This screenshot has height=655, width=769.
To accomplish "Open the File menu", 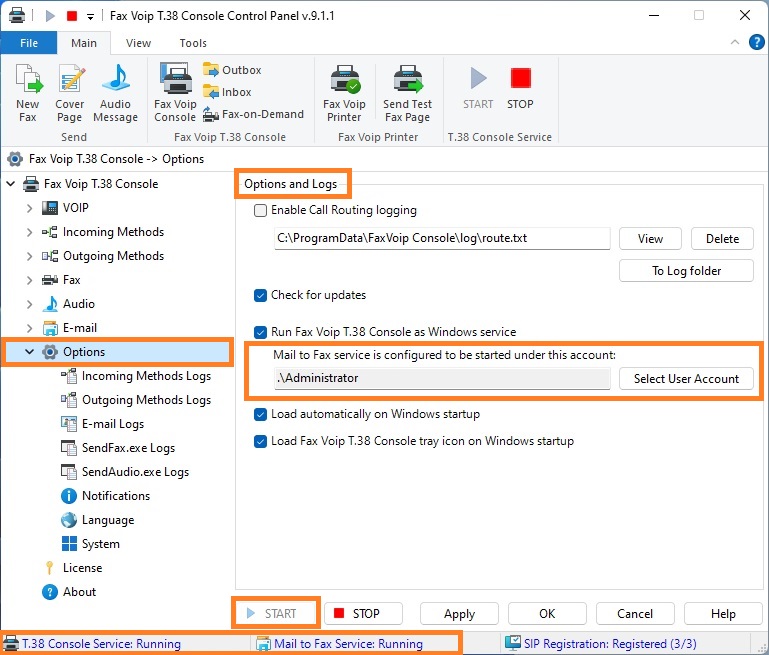I will tap(29, 43).
